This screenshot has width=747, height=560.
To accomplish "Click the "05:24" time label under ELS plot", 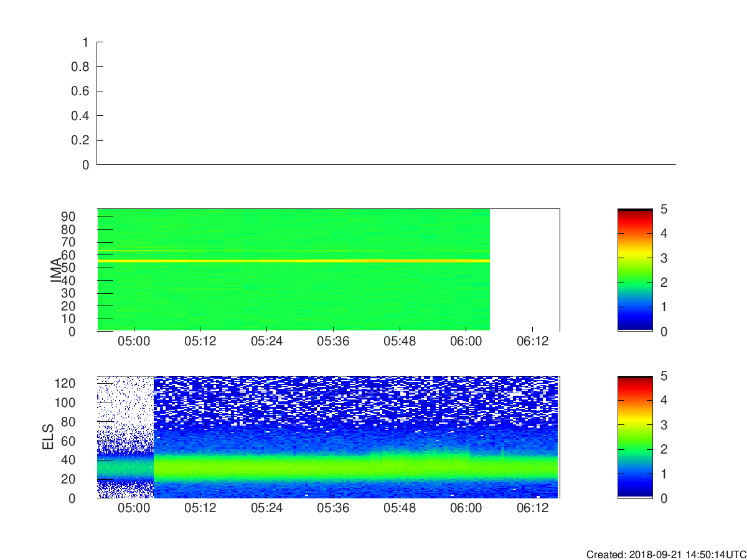I will [266, 508].
